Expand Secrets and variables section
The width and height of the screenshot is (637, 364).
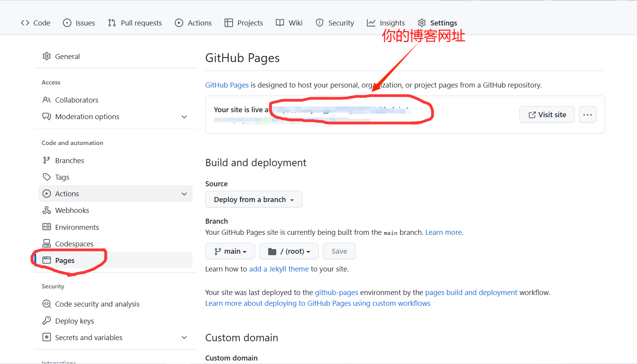184,337
